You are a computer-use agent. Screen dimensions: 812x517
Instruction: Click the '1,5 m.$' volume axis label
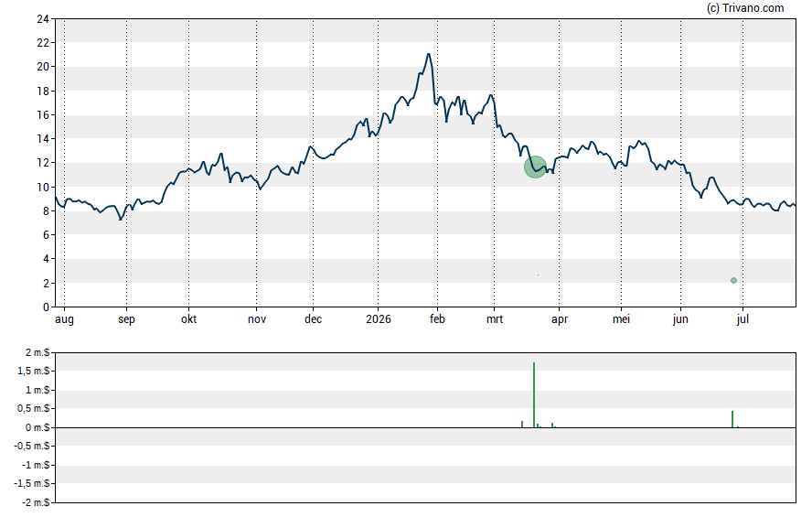click(x=34, y=371)
